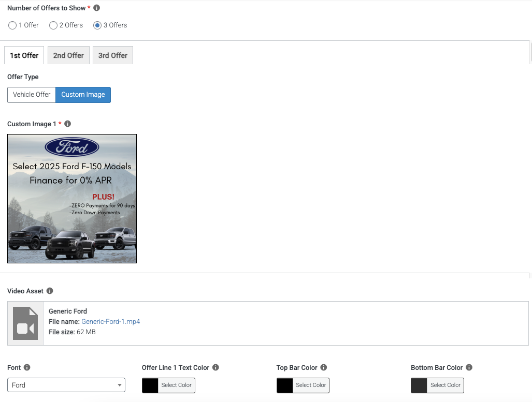Click the Bottom Bar Color info icon
The height and width of the screenshot is (402, 532).
coord(469,367)
